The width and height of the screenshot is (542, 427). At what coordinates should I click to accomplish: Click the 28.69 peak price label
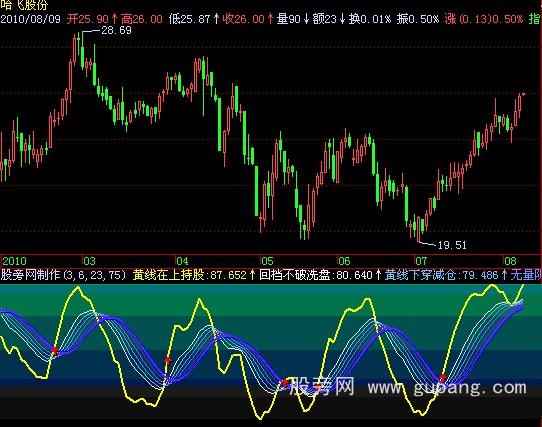click(x=116, y=30)
